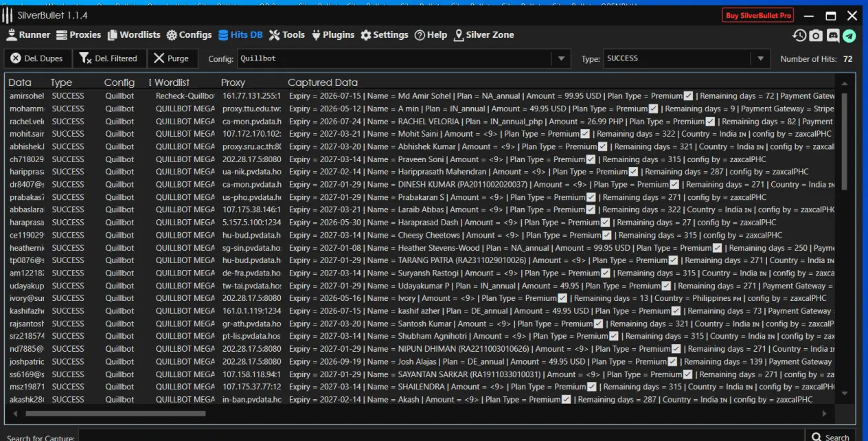This screenshot has height=441, width=868.
Task: Select the row with wordlist Recheck-Quillbot
Action: click(422, 96)
